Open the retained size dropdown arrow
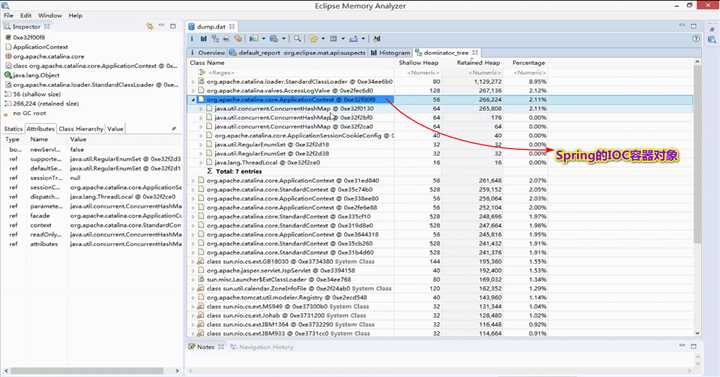Viewport: 720px width, 377px height. [343, 39]
